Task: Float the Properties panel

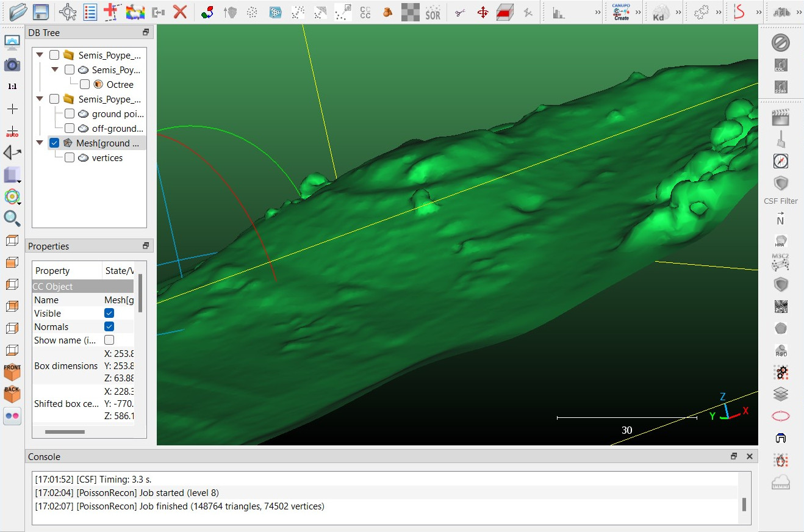Action: [x=146, y=246]
